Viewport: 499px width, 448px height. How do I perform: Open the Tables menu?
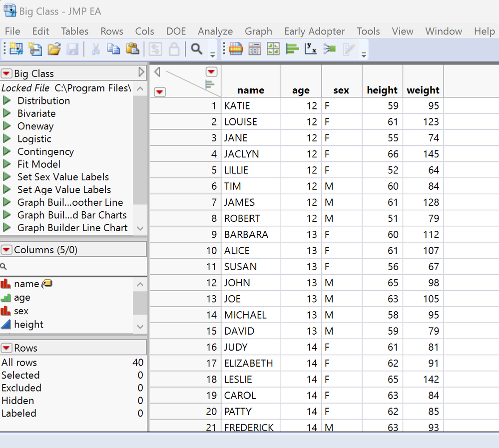75,31
